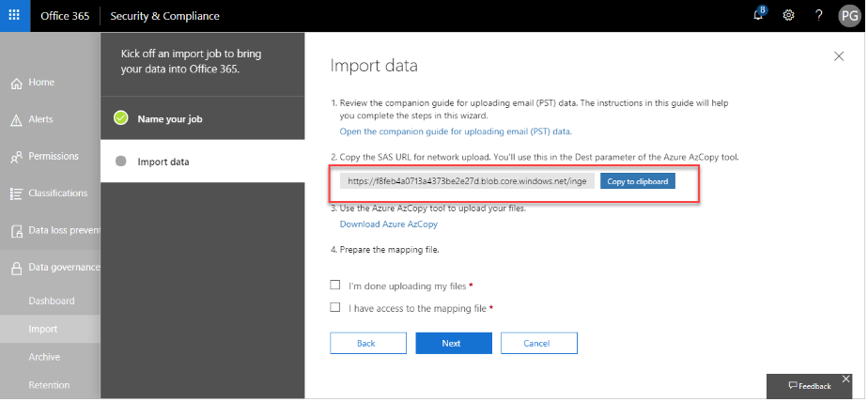
Task: Click inside the SAS URL field
Action: 467,181
